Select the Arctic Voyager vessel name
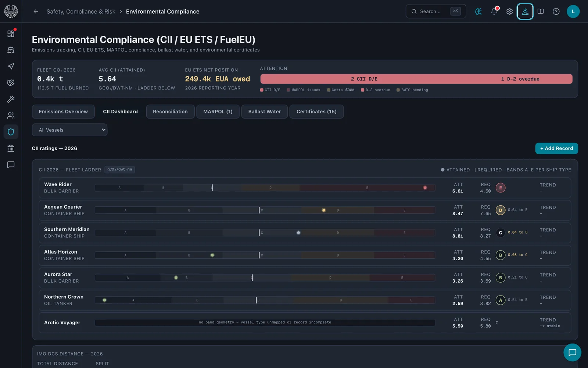Image resolution: width=588 pixels, height=368 pixels. pos(62,322)
